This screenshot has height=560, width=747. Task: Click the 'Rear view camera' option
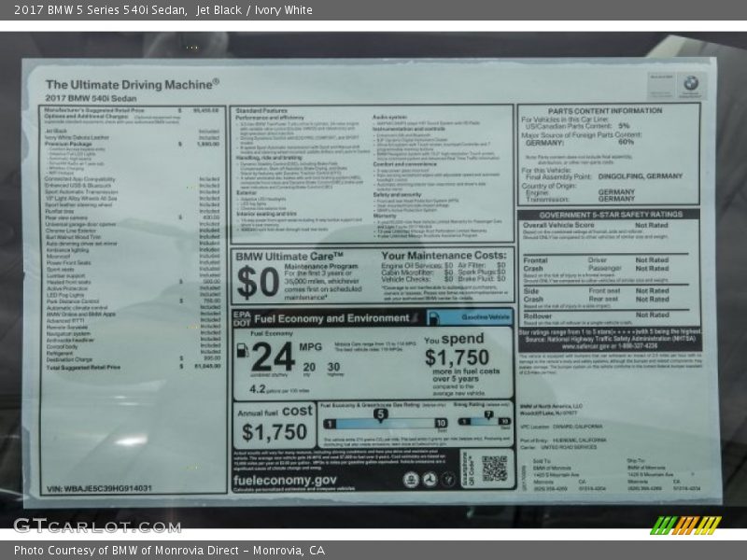click(132, 217)
